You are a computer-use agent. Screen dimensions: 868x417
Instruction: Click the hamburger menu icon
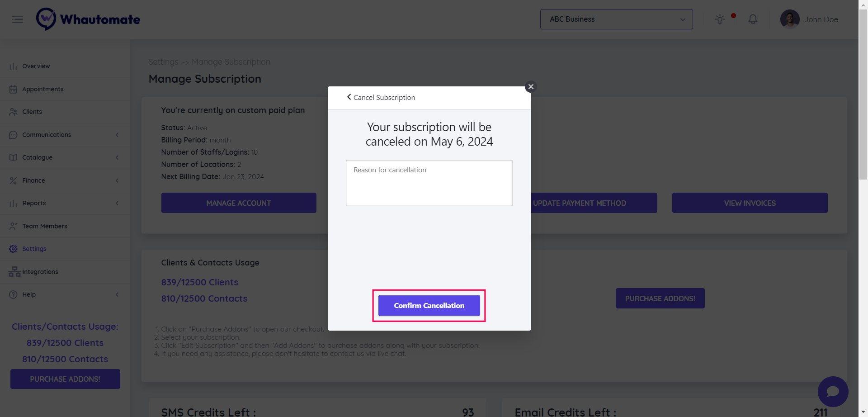coord(17,19)
